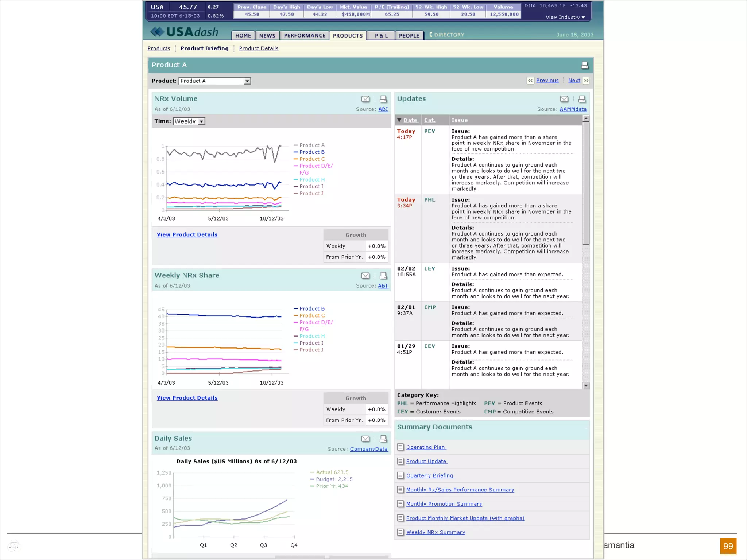Email the NRx Volume chart
The height and width of the screenshot is (560, 747).
coord(365,99)
